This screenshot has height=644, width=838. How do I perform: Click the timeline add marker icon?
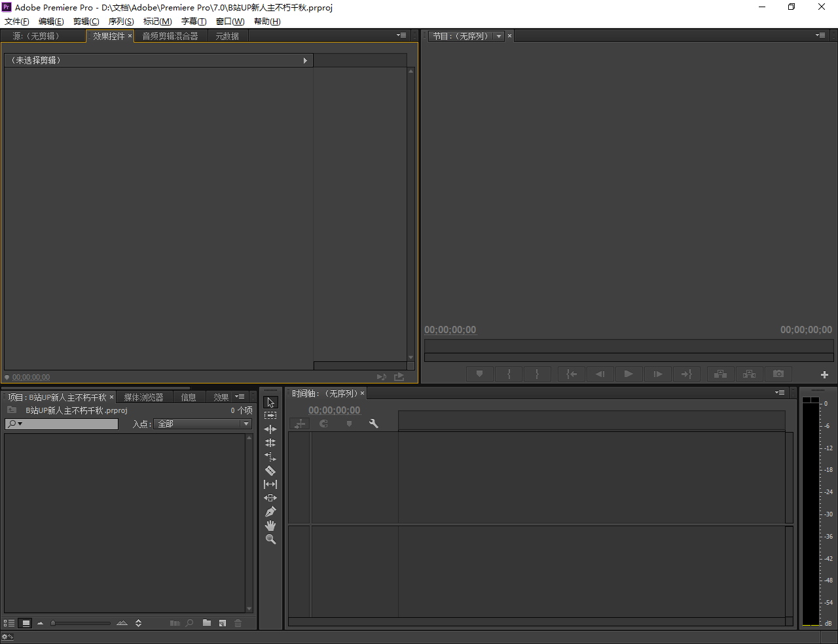(x=349, y=424)
